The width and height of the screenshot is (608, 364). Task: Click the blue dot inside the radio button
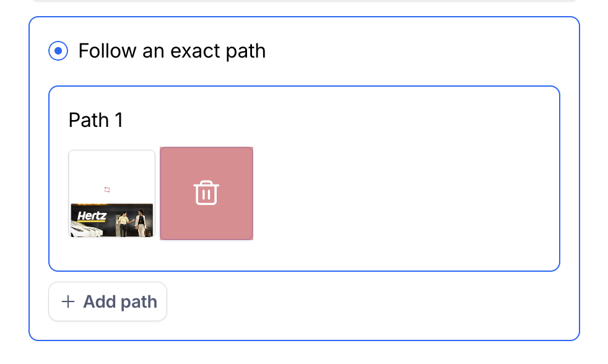[x=58, y=51]
